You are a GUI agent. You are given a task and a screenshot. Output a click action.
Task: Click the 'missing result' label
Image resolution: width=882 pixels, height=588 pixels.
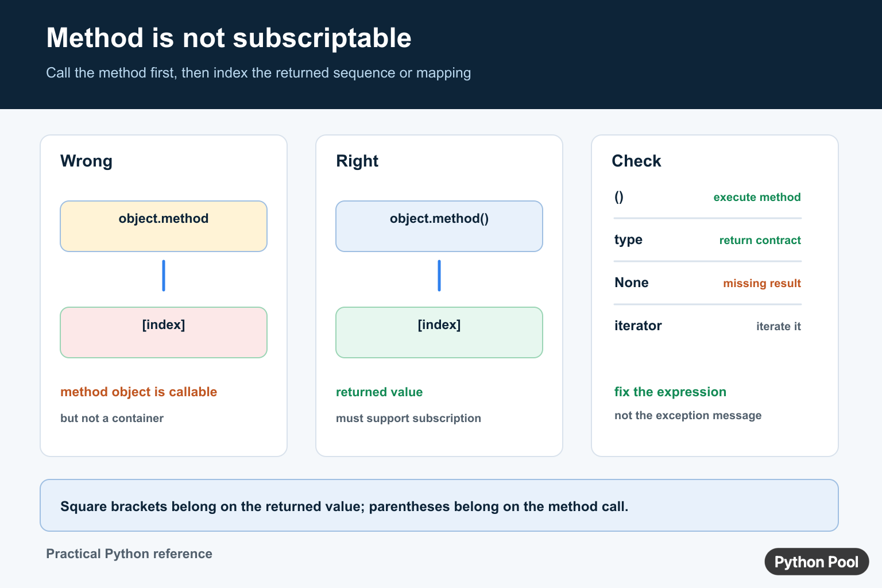762,283
